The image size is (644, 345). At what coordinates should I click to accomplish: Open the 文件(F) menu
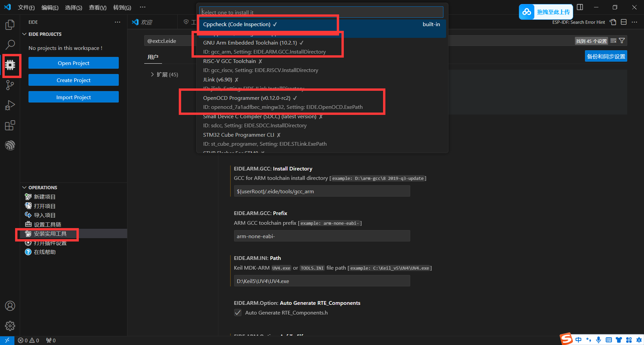tap(26, 7)
